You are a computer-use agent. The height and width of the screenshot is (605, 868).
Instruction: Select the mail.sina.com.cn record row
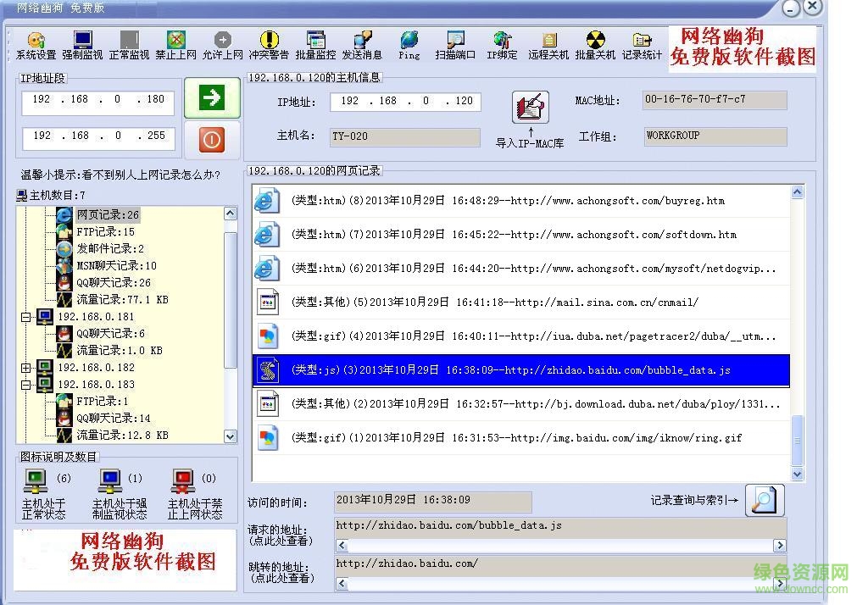pyautogui.click(x=520, y=302)
